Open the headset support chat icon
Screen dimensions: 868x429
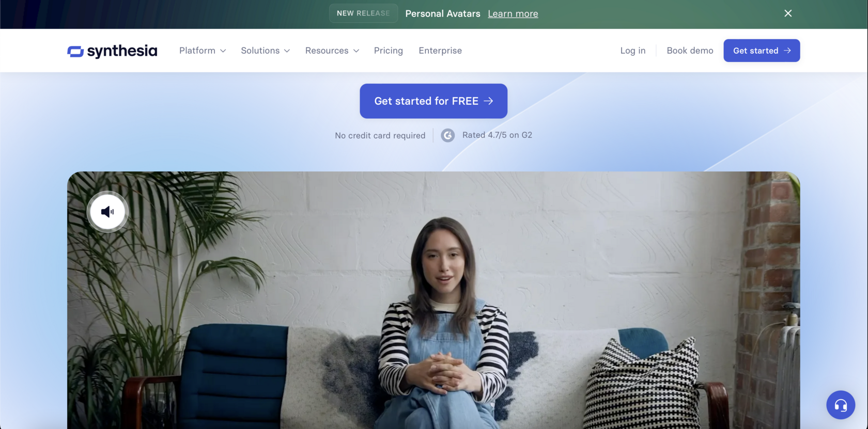(841, 405)
